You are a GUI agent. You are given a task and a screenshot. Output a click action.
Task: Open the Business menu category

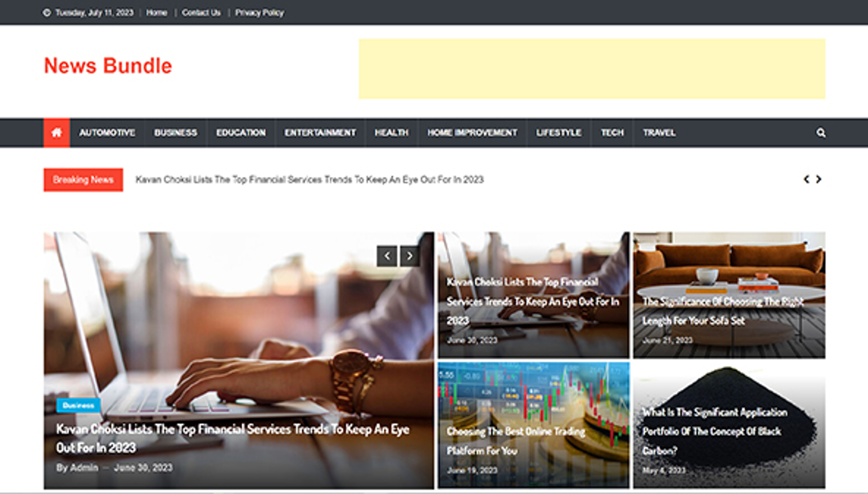[x=175, y=133]
